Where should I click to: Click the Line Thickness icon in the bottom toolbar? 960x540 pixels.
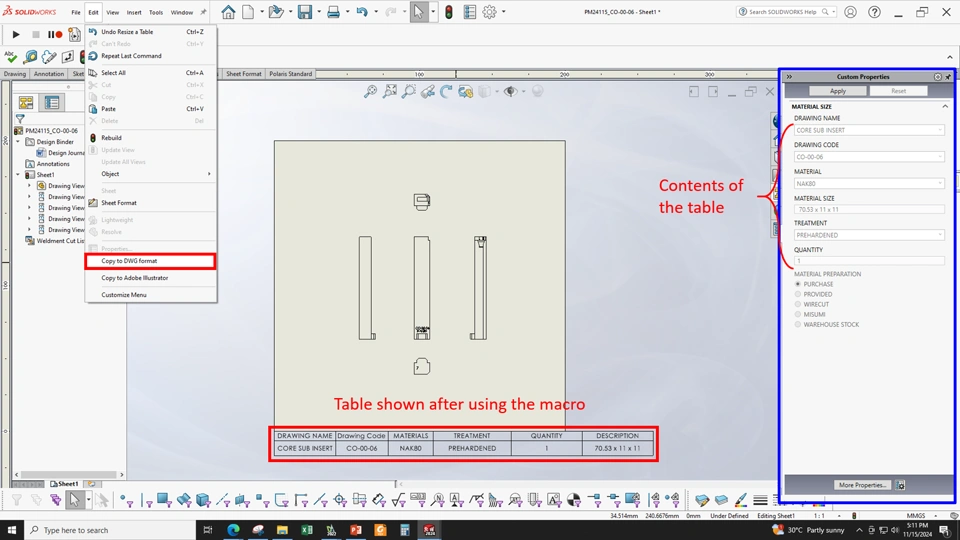tap(760, 500)
